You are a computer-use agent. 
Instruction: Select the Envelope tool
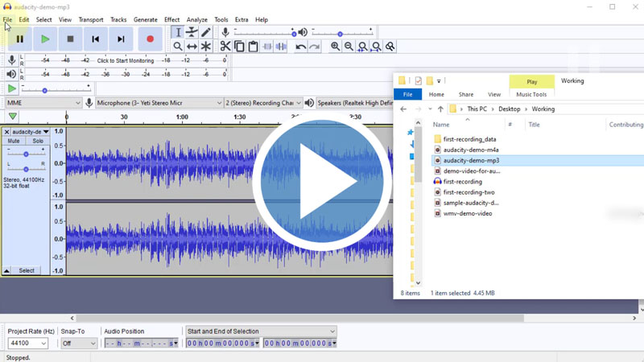[192, 32]
